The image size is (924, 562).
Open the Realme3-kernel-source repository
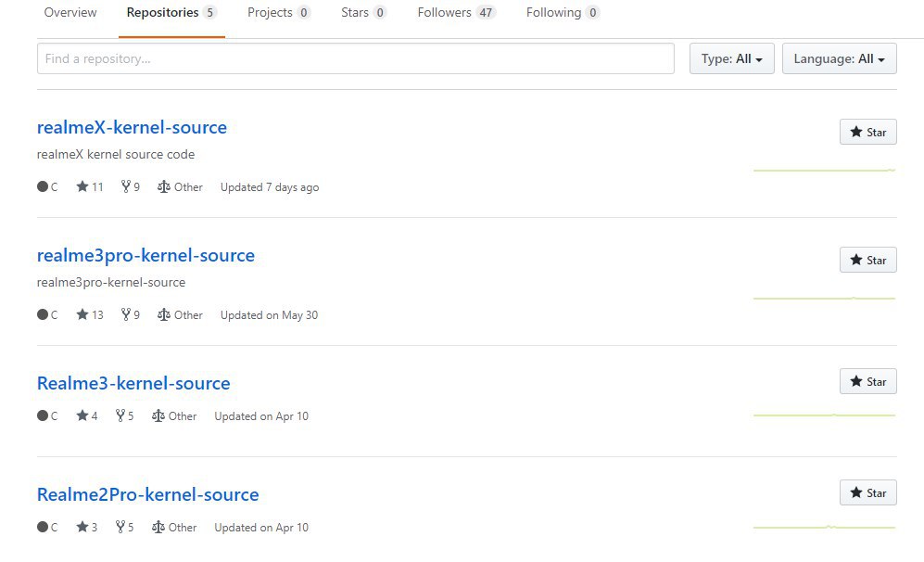click(133, 383)
